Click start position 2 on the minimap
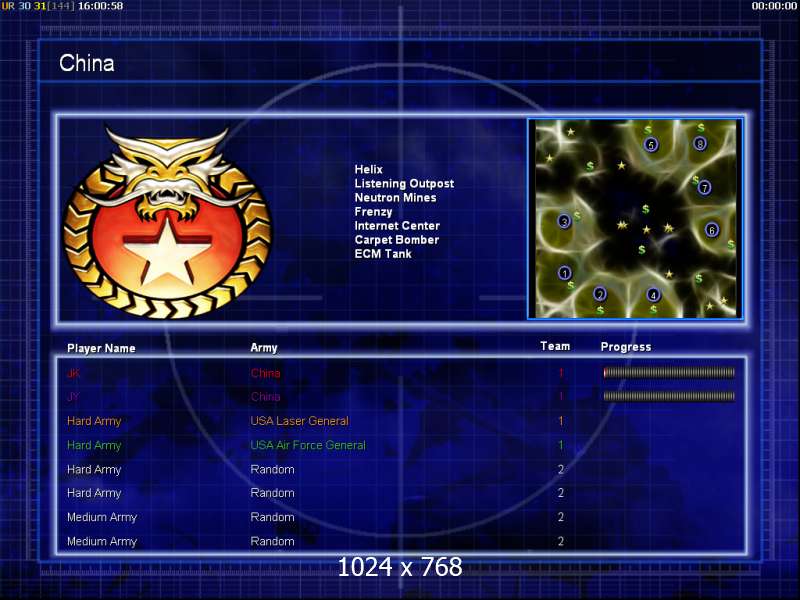 [600, 294]
